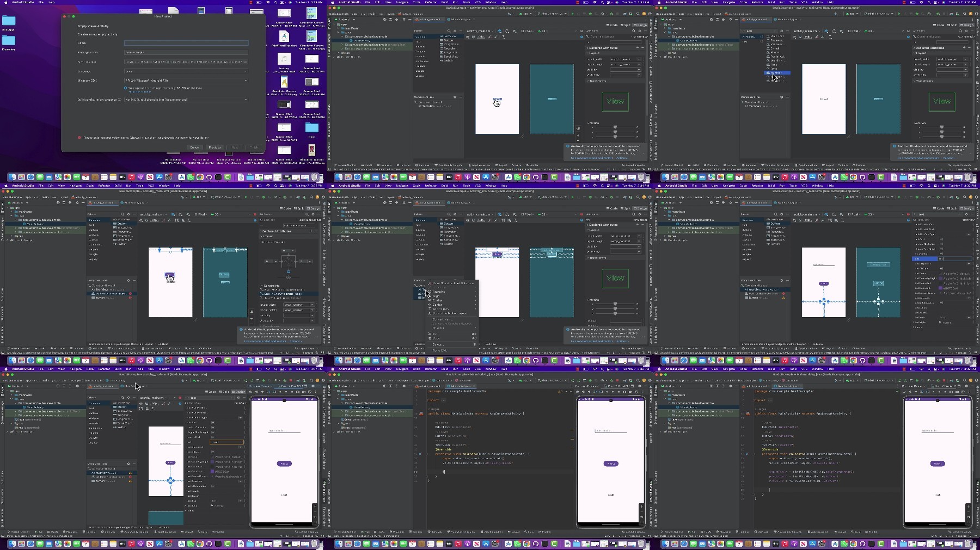Switch to Split view in context-menu frame
The height and width of the screenshot is (550, 980).
[x=626, y=208]
